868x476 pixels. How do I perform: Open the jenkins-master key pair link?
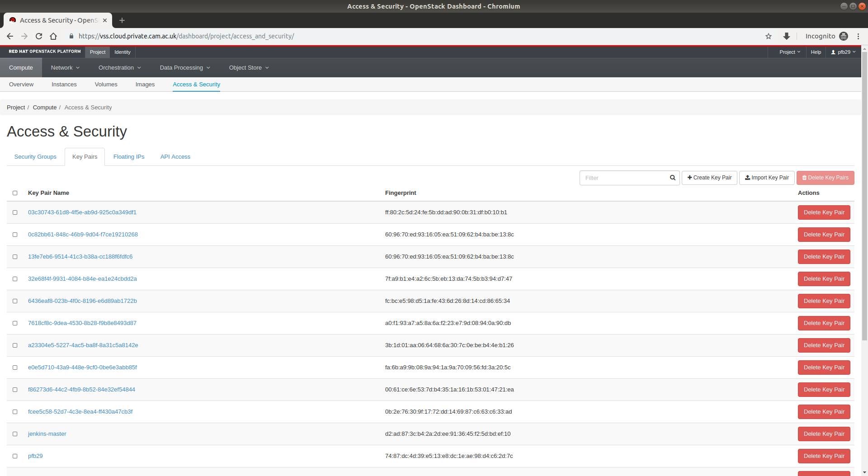coord(47,434)
